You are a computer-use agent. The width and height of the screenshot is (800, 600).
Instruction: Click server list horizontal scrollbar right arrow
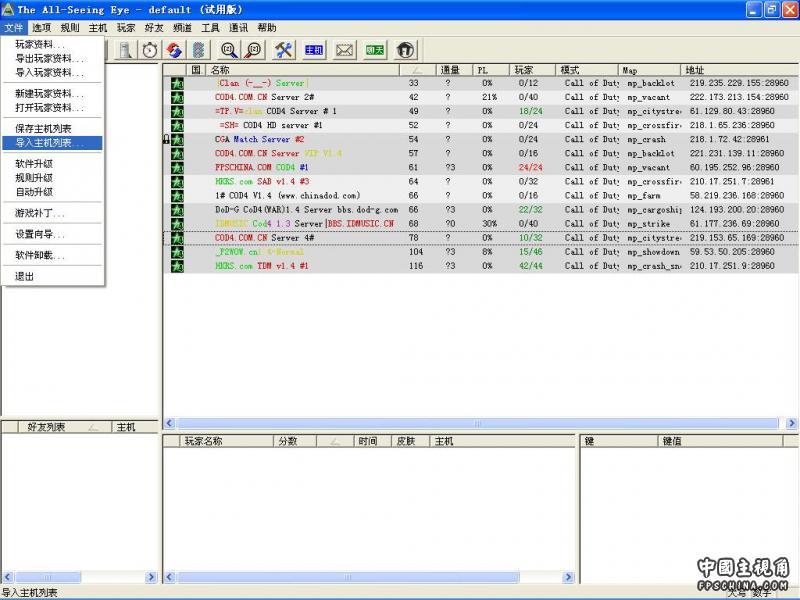tap(791, 423)
